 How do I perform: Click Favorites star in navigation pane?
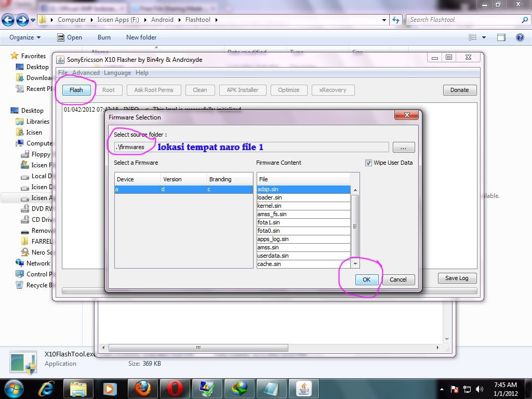14,55
